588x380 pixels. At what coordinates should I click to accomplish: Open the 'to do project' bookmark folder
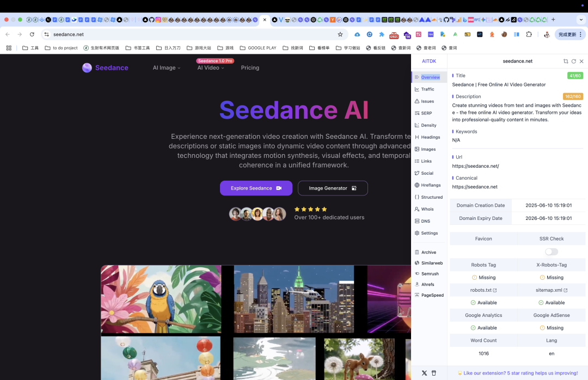(61, 48)
